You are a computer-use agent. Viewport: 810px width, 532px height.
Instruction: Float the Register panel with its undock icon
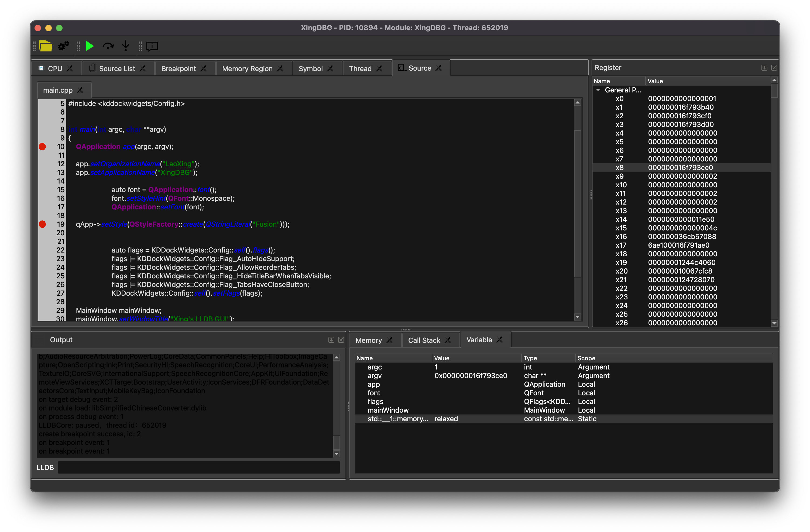click(x=764, y=68)
